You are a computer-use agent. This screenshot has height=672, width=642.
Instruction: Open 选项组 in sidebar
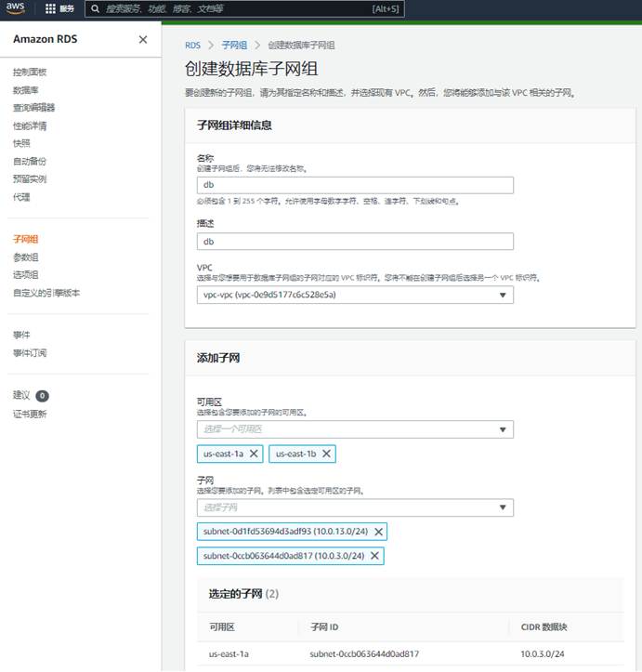point(26,275)
